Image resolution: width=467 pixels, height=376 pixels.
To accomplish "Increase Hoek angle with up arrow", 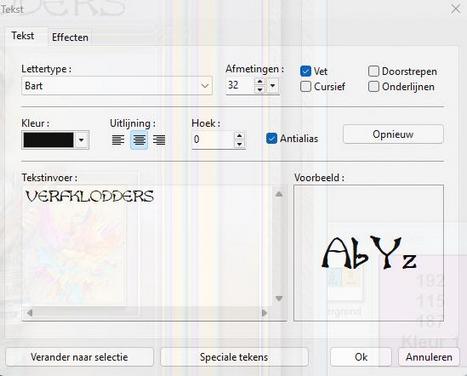I will [239, 136].
